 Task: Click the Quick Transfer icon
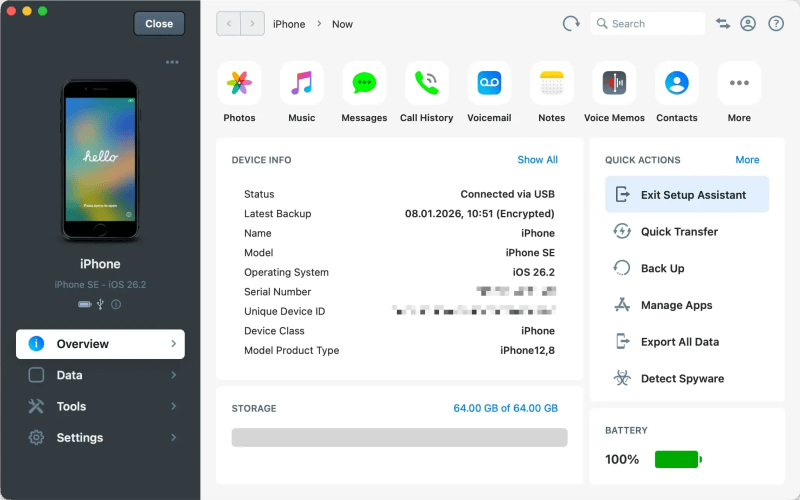point(622,232)
